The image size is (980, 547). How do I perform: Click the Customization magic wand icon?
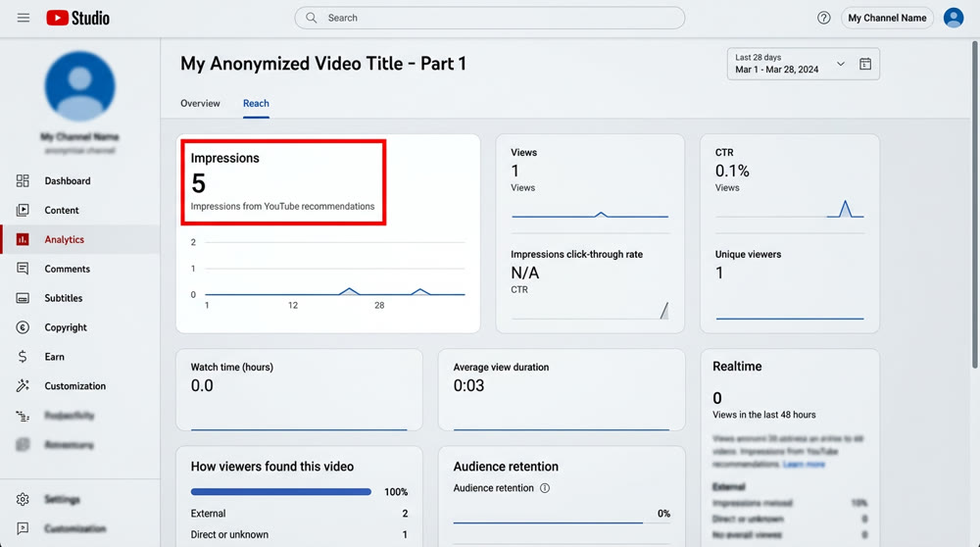(x=23, y=385)
